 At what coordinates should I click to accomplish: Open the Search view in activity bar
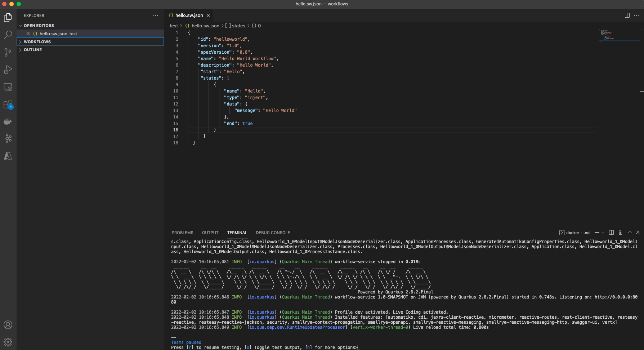tap(8, 35)
